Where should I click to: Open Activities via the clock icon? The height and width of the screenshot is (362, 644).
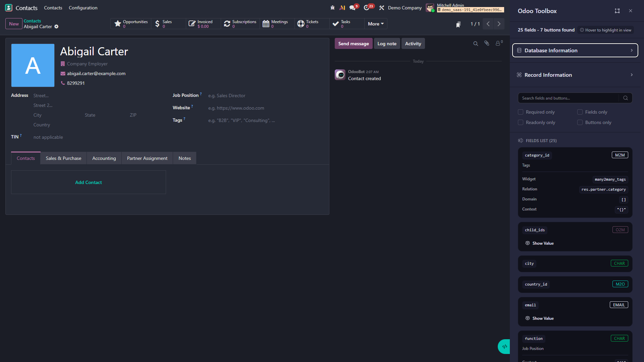pyautogui.click(x=367, y=7)
